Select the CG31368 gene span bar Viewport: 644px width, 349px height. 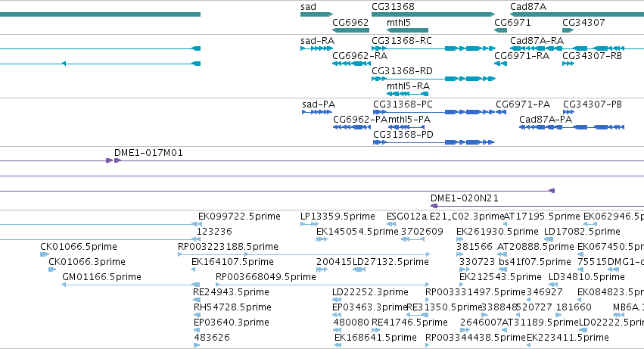[x=434, y=14]
